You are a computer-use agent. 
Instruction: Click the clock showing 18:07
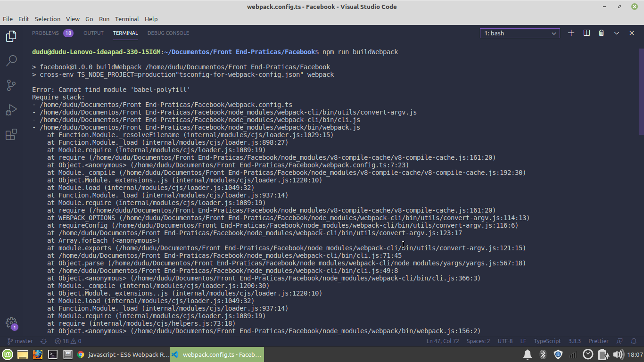(x=635, y=354)
